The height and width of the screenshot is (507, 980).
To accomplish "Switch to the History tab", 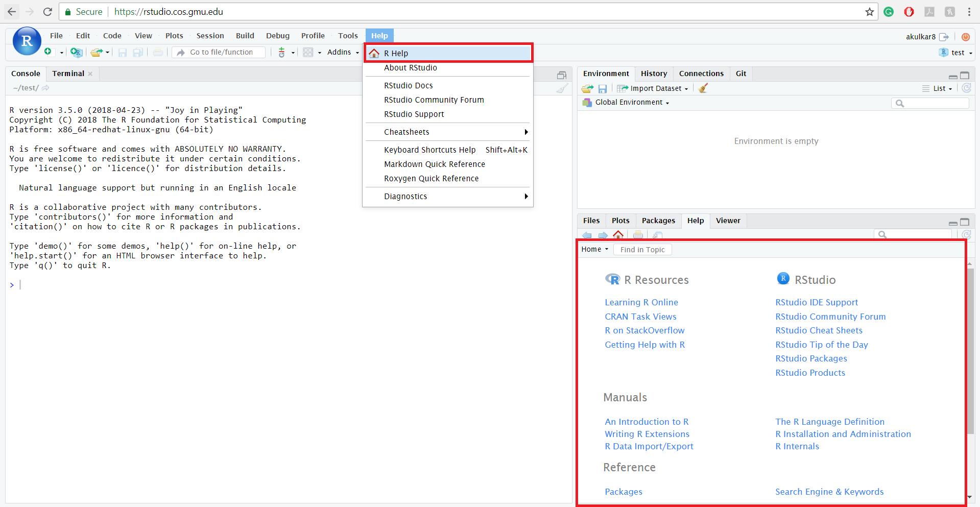I will tap(654, 74).
